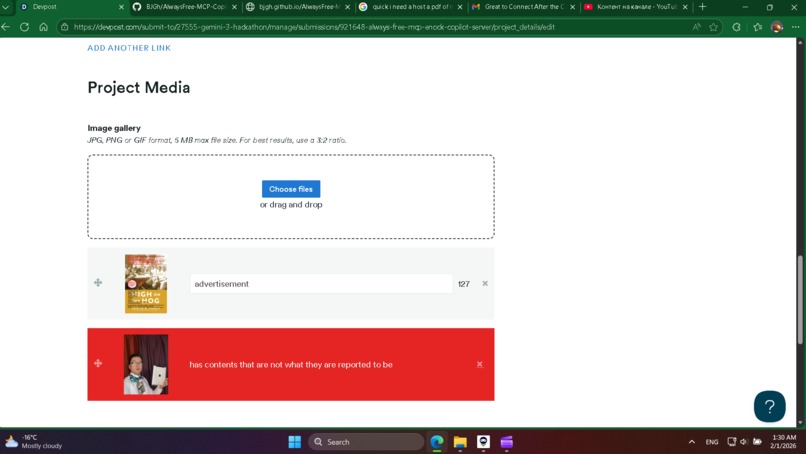Click the 'Project Media' heading
This screenshot has width=806, height=454.
[139, 87]
